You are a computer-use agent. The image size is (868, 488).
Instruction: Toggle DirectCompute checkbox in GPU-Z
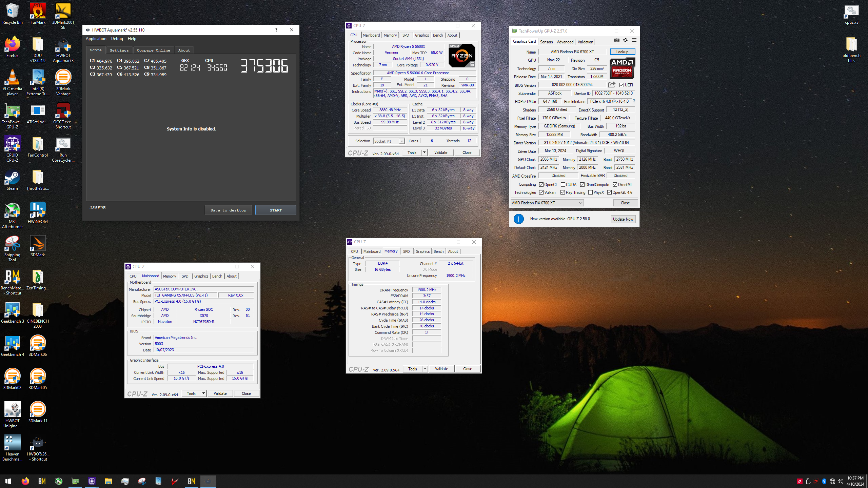point(582,185)
